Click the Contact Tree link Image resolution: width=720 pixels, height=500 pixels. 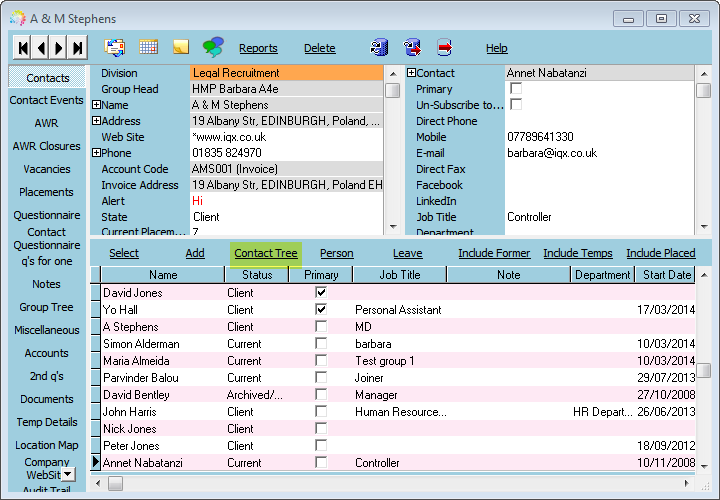[266, 253]
